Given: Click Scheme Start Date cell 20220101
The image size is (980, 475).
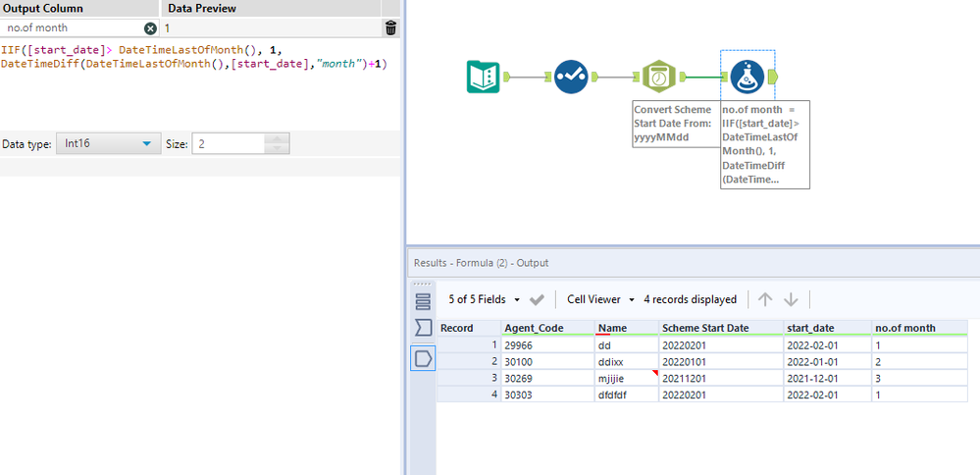Looking at the screenshot, I should 721,361.
